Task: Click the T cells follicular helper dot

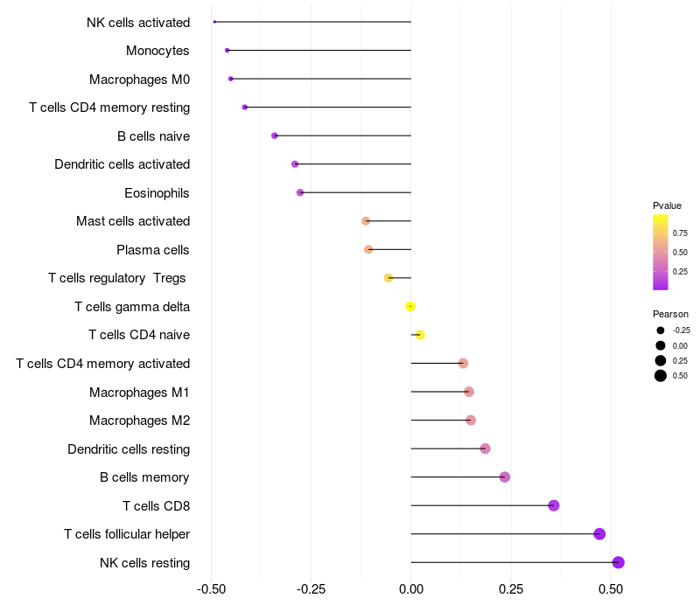Action: pyautogui.click(x=599, y=534)
